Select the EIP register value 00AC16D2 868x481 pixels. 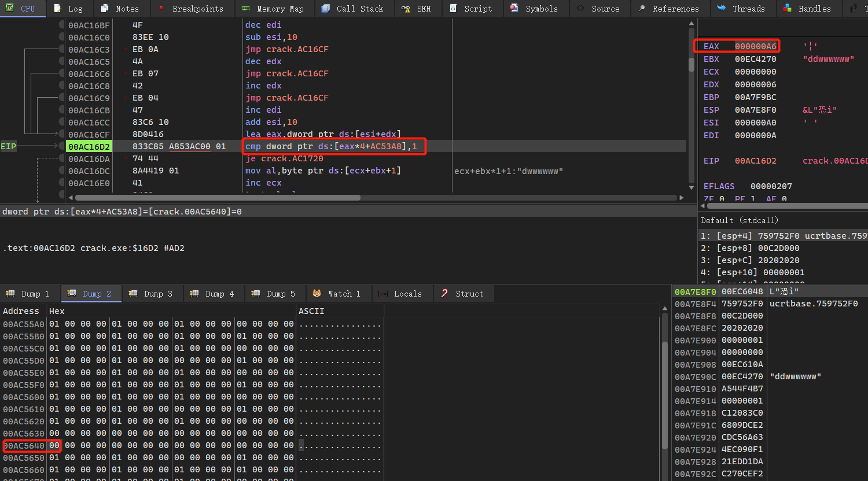(756, 161)
